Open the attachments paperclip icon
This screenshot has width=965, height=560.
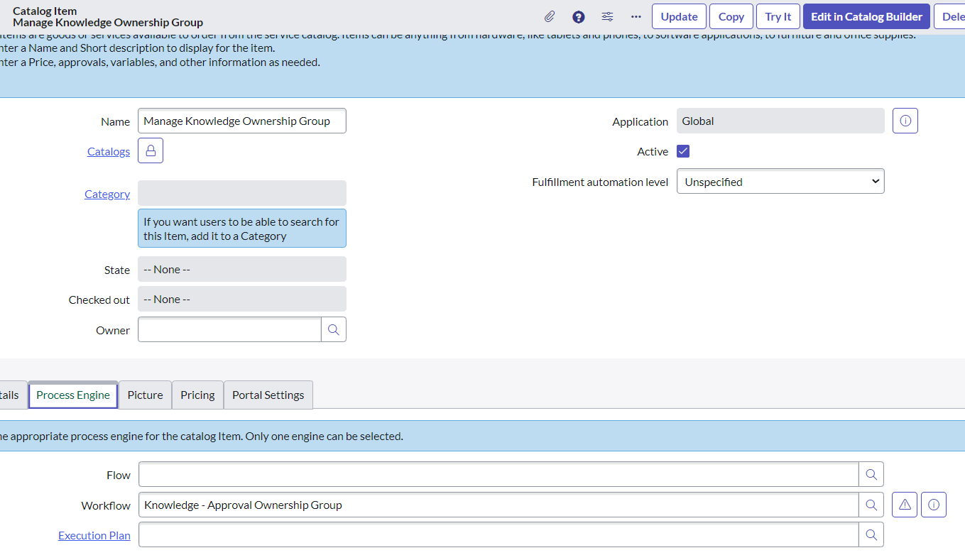(x=550, y=17)
